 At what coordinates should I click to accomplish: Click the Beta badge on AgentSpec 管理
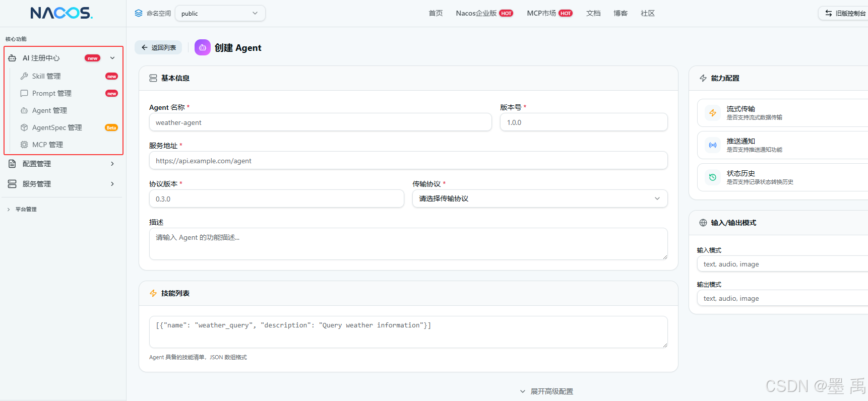coord(111,127)
